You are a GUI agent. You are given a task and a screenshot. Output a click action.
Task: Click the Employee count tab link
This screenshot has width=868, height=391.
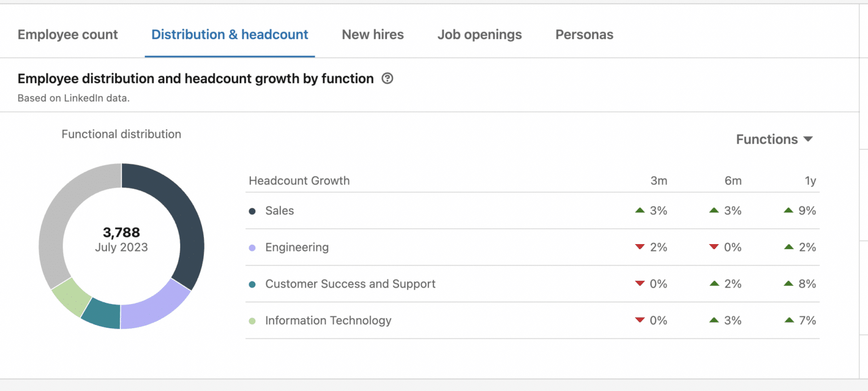pos(67,34)
